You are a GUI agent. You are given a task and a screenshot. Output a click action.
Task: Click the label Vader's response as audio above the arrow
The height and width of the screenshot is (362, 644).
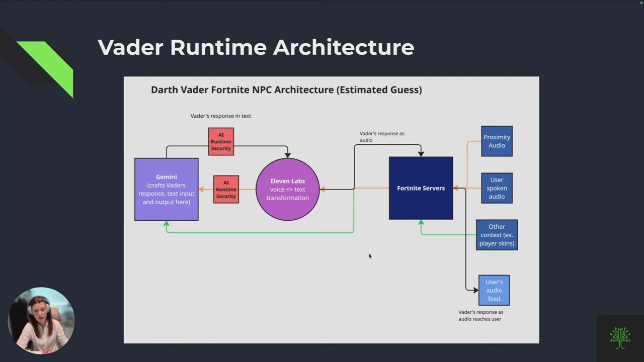pyautogui.click(x=382, y=137)
